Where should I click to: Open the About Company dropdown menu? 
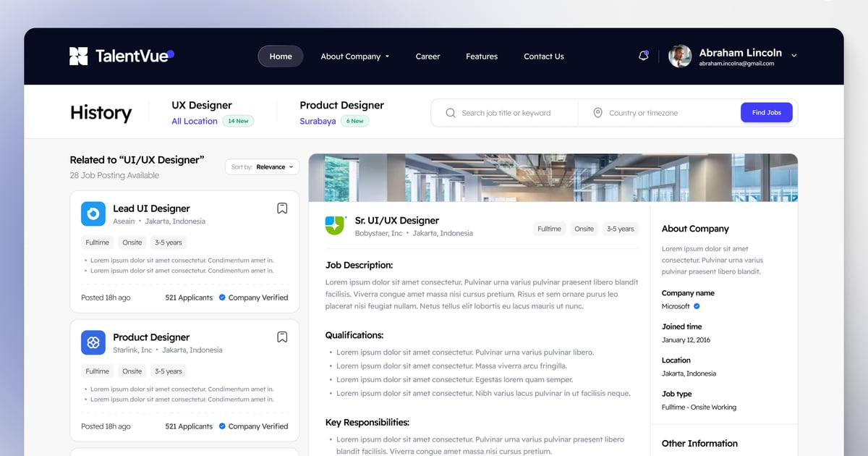(x=355, y=56)
